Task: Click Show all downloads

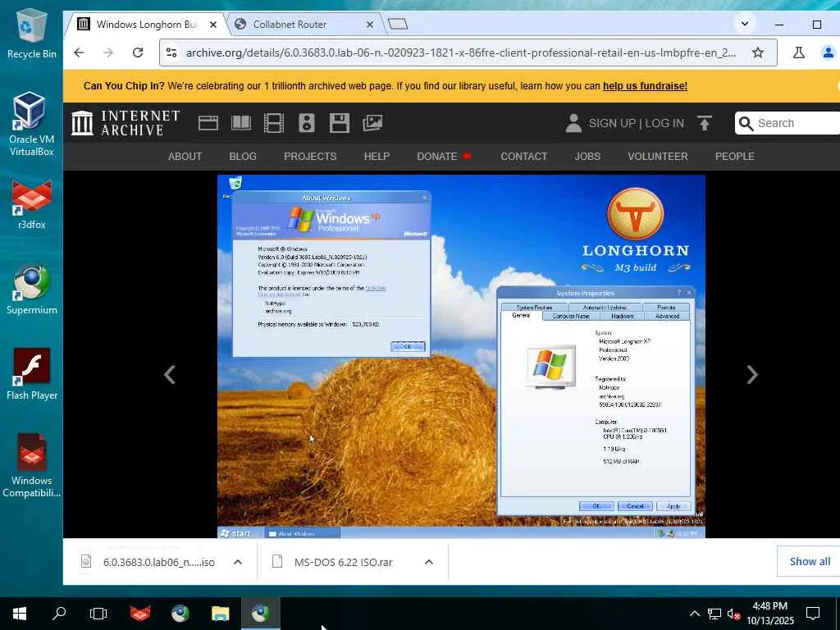Action: [810, 561]
